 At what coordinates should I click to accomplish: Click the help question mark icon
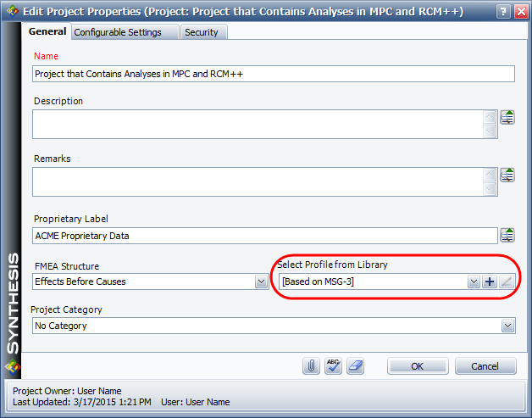coord(503,11)
